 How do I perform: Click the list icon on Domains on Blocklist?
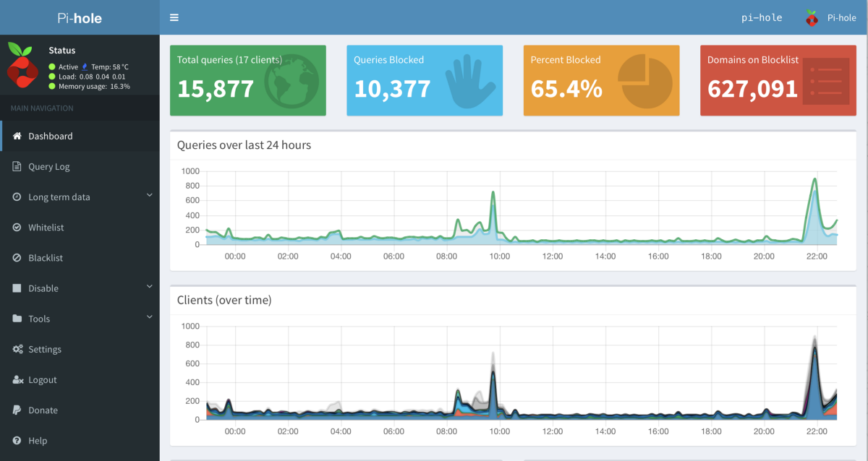(825, 80)
